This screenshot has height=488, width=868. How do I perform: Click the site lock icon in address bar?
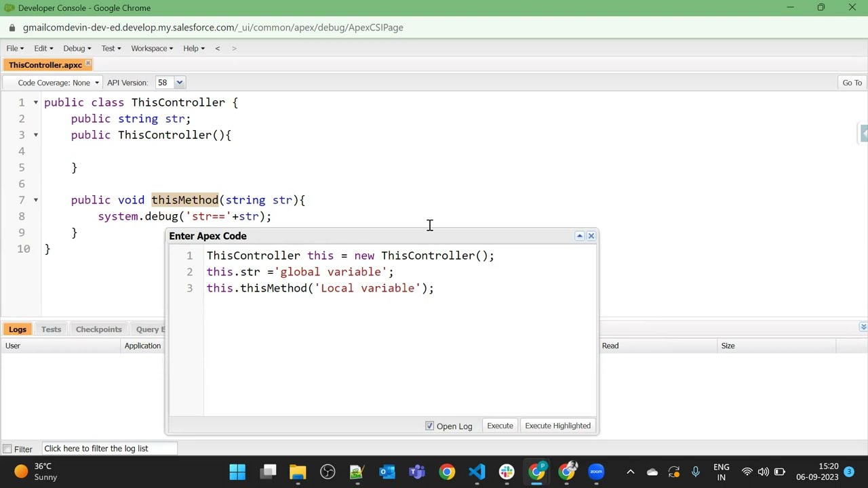[x=12, y=28]
